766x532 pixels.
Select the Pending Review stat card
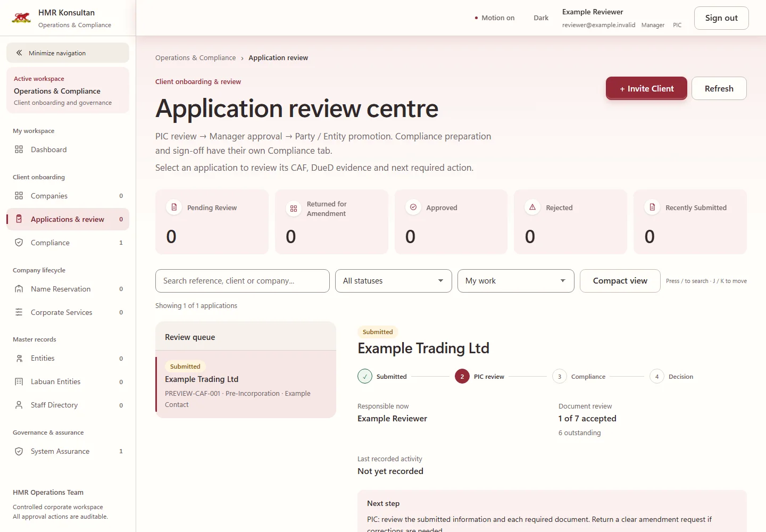click(x=212, y=222)
